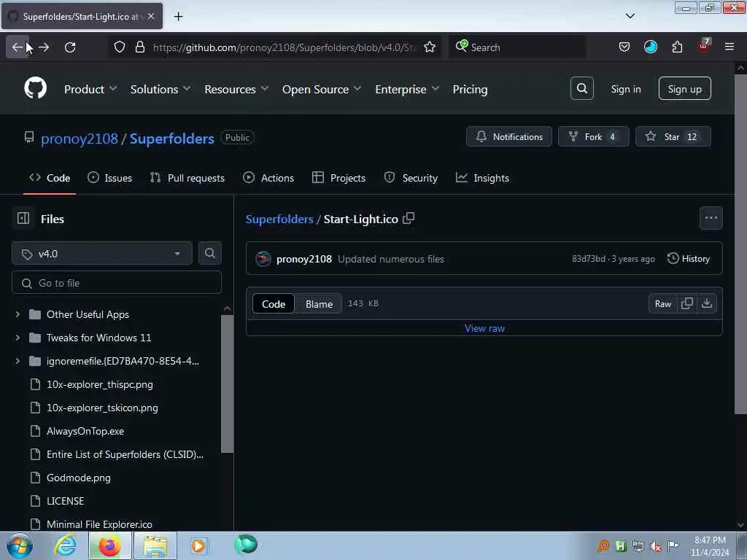Image resolution: width=747 pixels, height=560 pixels.
Task: Copy raw file contents icon
Action: pos(687,303)
